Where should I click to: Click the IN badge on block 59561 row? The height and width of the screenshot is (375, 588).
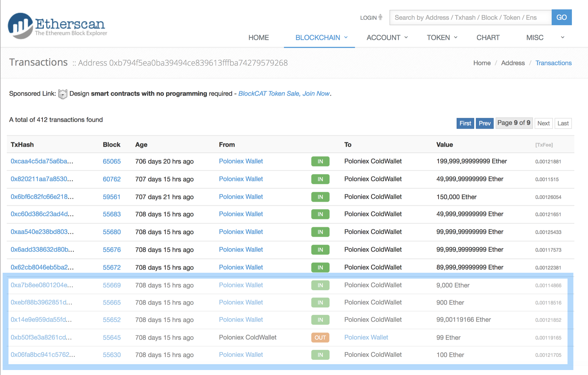tap(320, 197)
